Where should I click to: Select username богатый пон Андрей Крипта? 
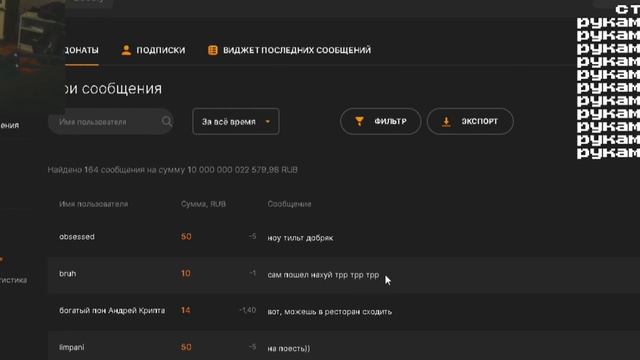pyautogui.click(x=112, y=311)
